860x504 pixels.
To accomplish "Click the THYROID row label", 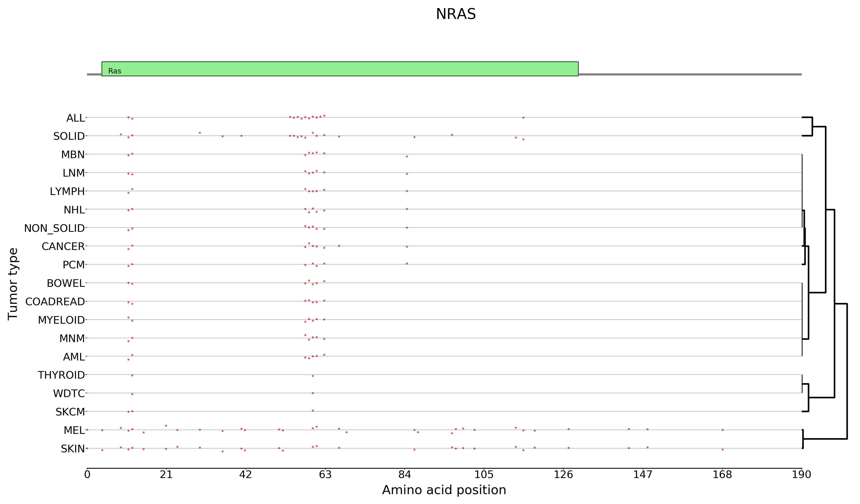I will tap(61, 375).
